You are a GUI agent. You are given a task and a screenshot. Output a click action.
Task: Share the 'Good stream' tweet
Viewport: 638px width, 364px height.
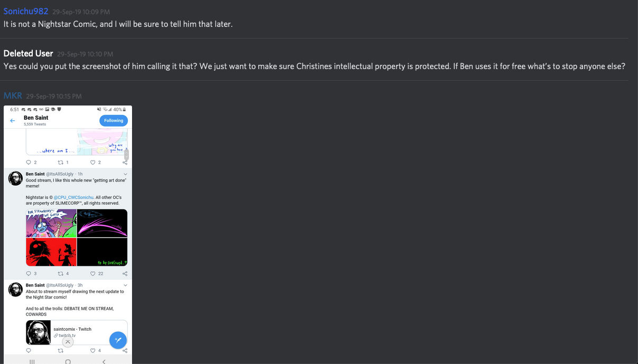[x=125, y=274]
